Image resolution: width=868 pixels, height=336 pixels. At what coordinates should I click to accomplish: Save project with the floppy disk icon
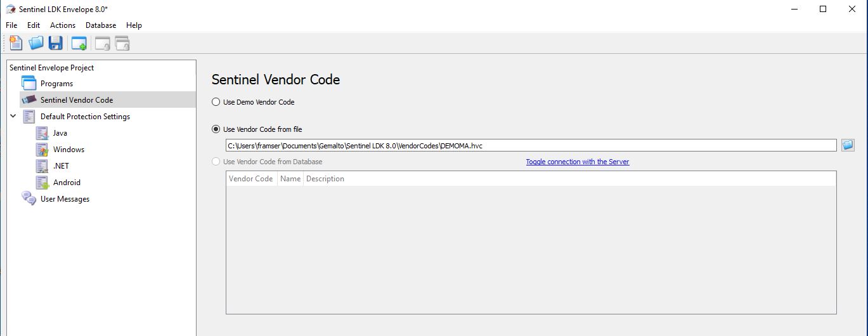[56, 43]
